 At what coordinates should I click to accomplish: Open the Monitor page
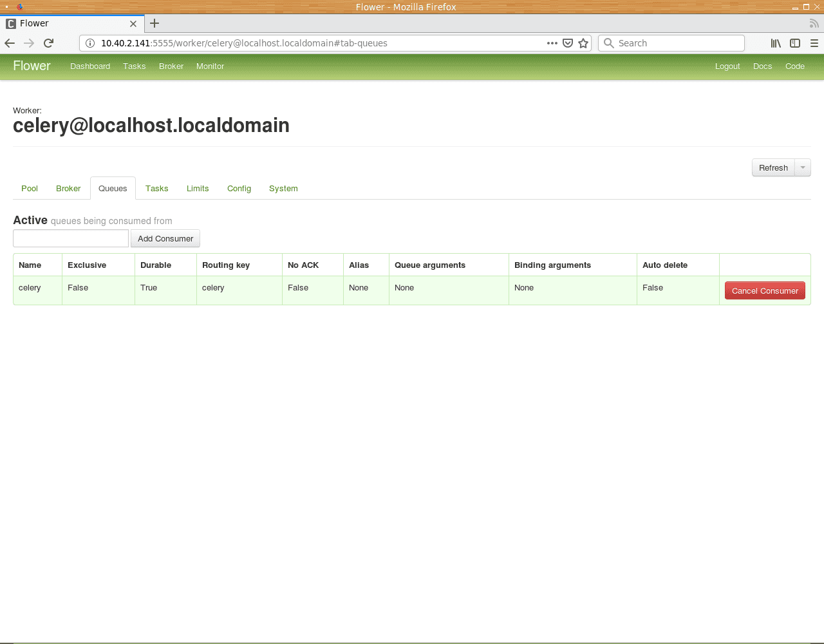(210, 66)
